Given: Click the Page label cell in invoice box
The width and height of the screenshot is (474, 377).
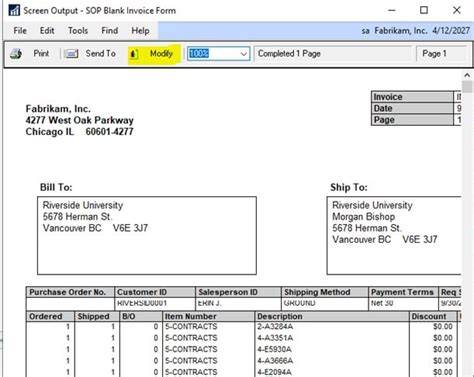Looking at the screenshot, I should (413, 120).
